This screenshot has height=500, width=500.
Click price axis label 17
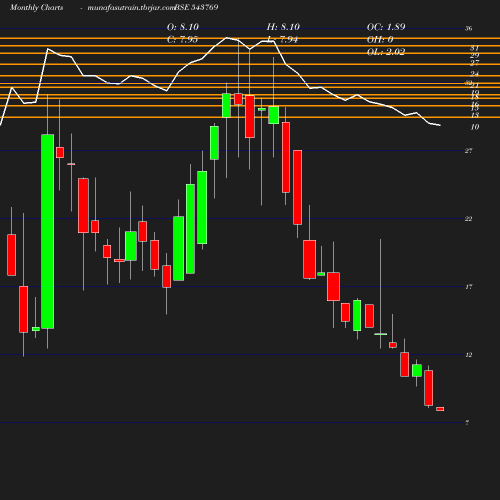click(x=469, y=287)
